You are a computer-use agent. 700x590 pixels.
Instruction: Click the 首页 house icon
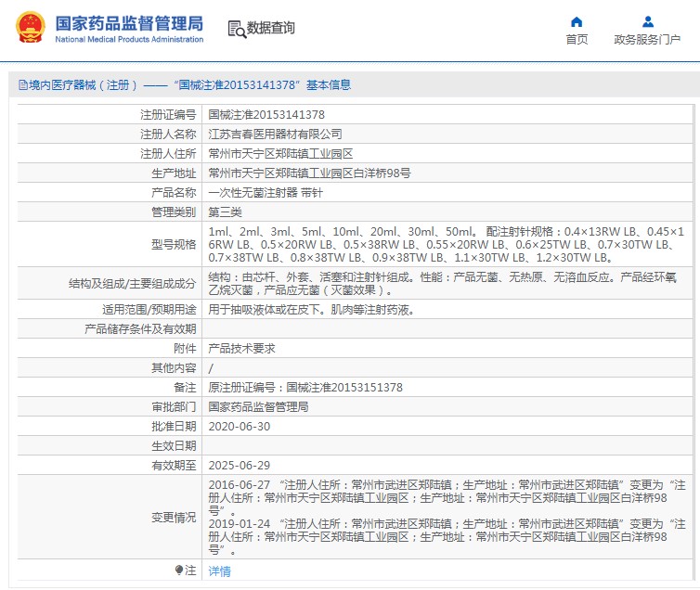[577, 21]
